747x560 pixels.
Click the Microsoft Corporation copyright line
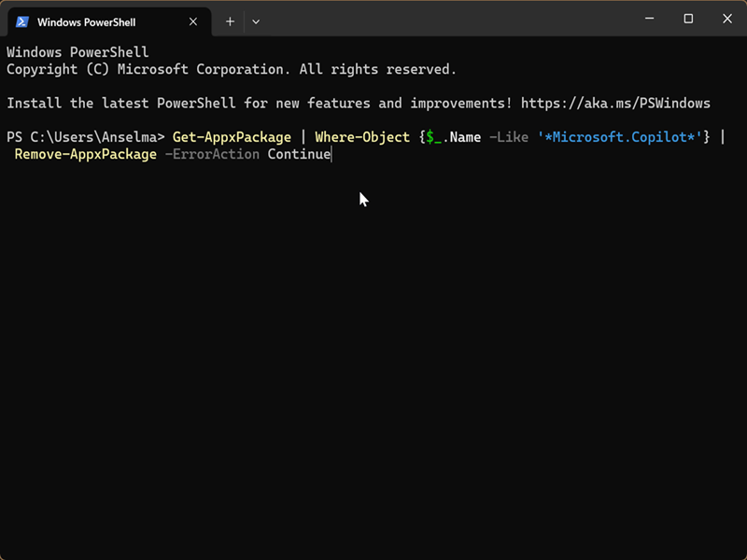click(x=231, y=69)
